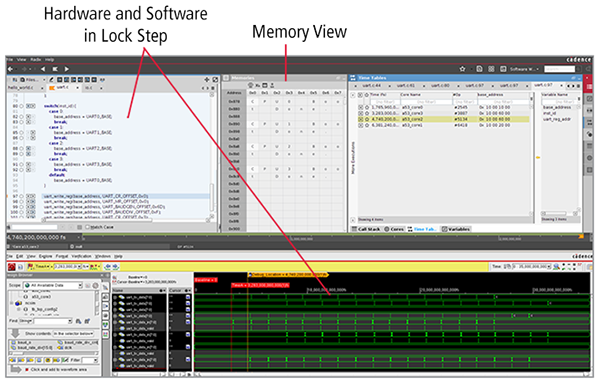600x383 pixels.
Task: Toggle breakpoint circle on line 97
Action: [21, 196]
